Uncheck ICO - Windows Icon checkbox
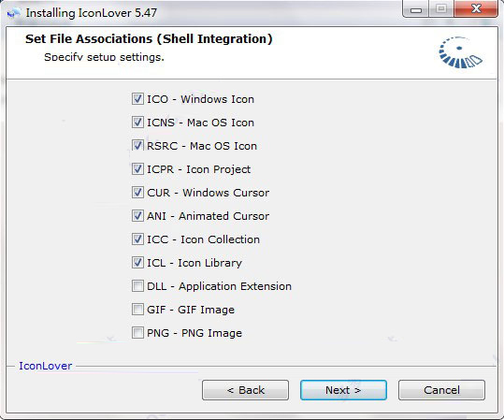 (137, 99)
